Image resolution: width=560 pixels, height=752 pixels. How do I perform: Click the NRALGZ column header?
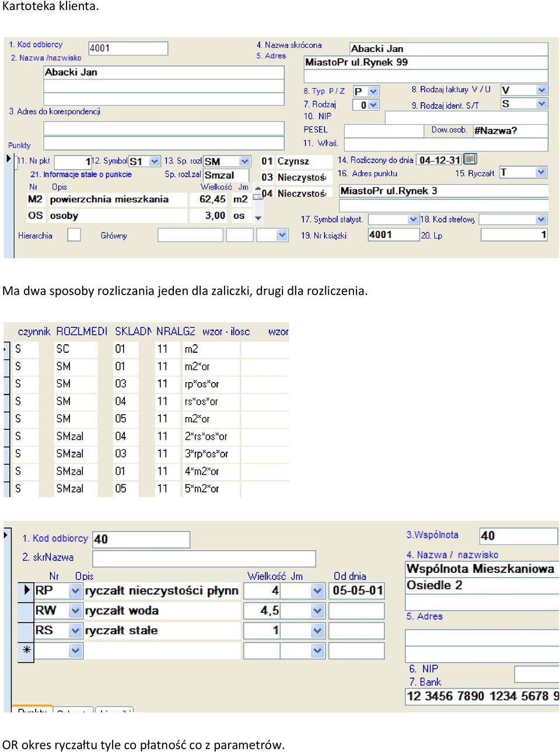coord(176,331)
